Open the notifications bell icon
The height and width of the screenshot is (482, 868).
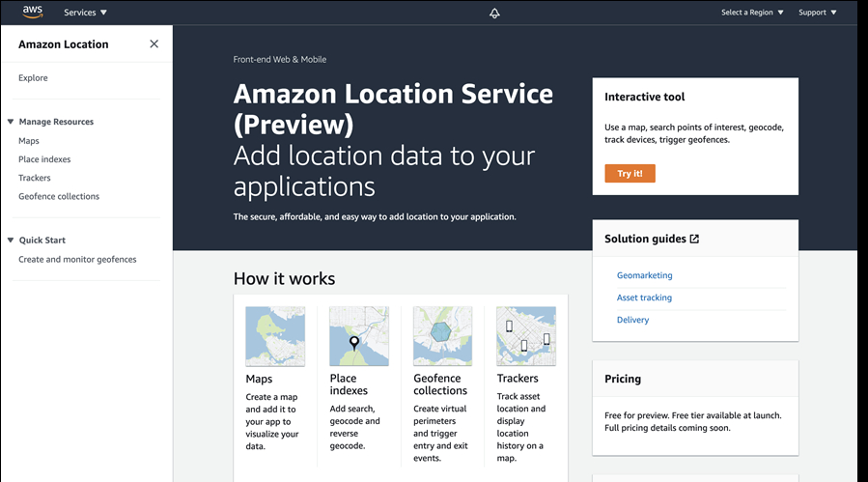point(494,13)
